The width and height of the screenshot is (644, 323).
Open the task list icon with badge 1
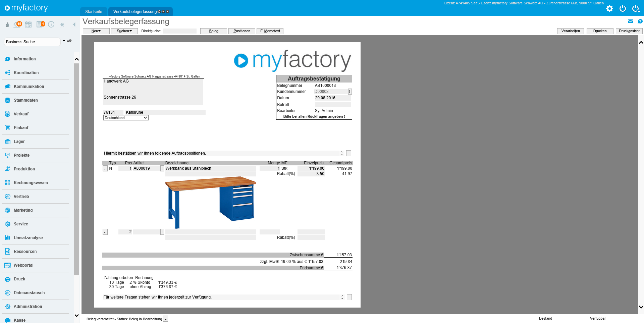click(x=40, y=24)
